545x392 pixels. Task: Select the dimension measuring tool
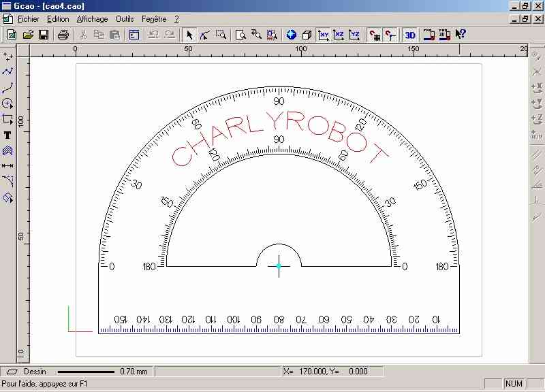(x=7, y=166)
